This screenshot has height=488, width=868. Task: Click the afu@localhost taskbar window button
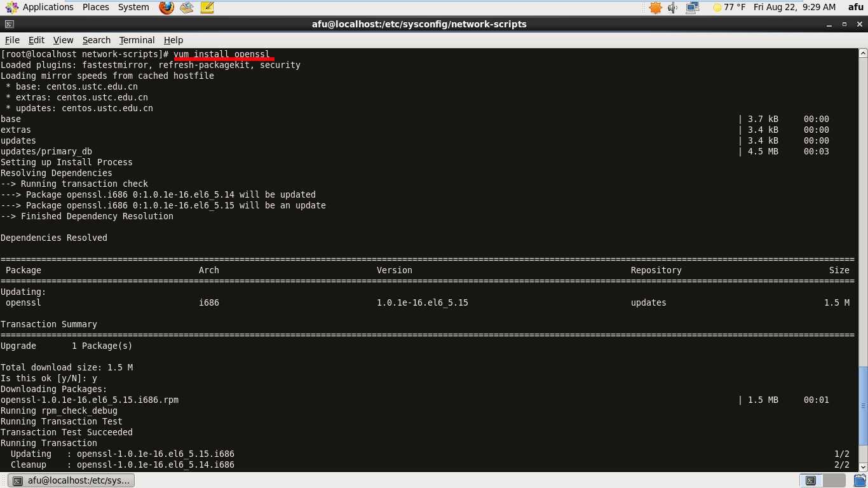[71, 480]
